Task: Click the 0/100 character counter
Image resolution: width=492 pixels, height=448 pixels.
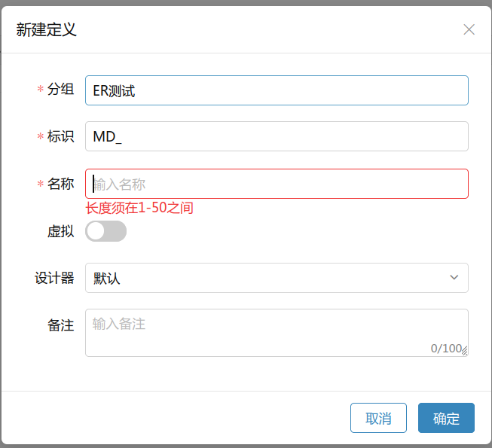Action: 445,349
